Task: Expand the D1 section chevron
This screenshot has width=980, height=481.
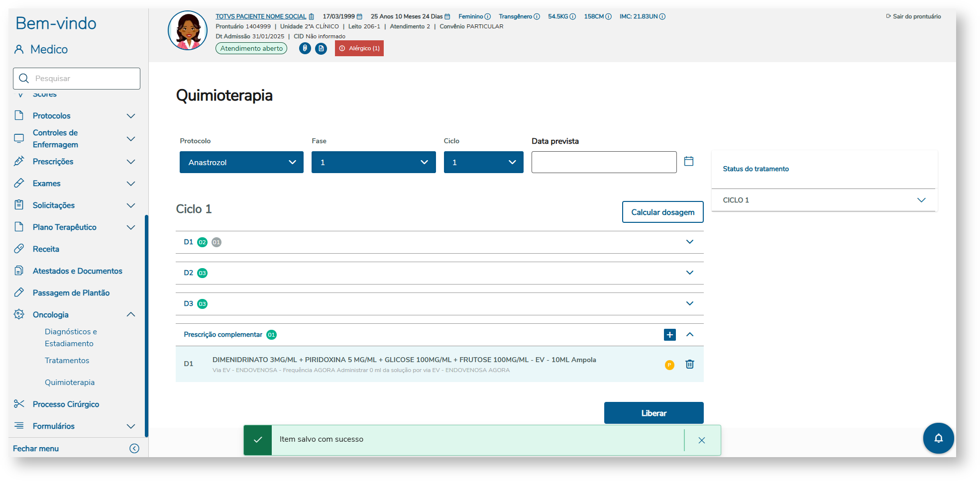Action: [689, 242]
